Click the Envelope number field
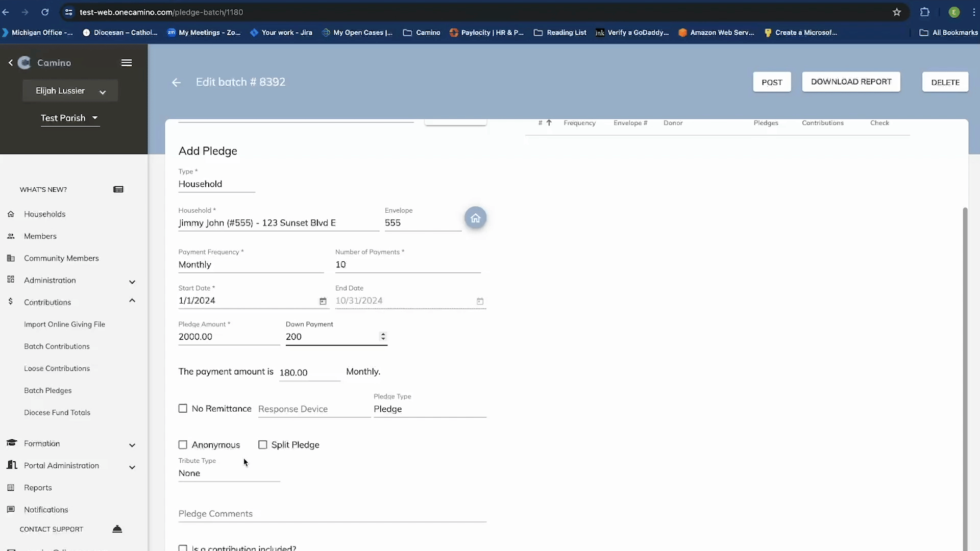Viewport: 980px width, 551px height. (x=423, y=222)
